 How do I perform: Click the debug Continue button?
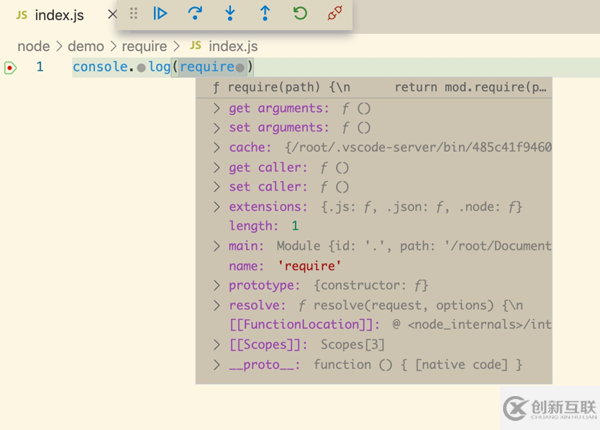pos(160,14)
